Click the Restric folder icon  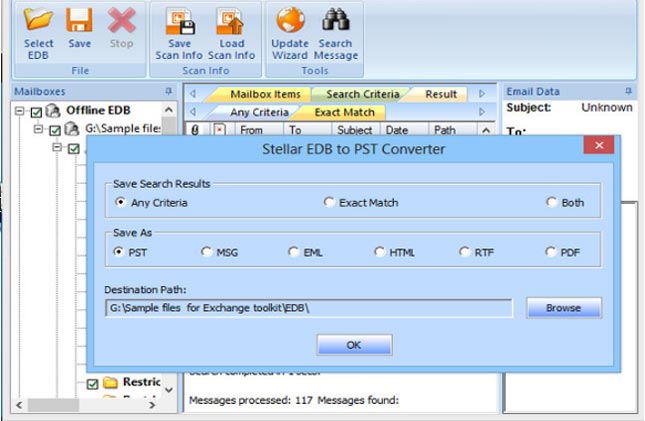point(110,382)
